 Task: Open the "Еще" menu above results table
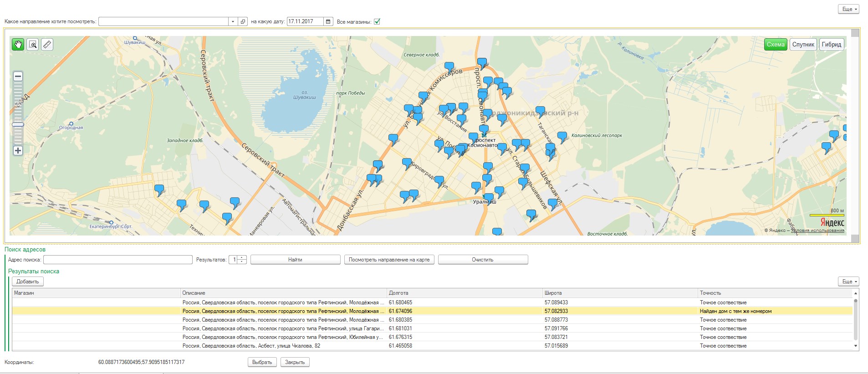[x=848, y=282]
